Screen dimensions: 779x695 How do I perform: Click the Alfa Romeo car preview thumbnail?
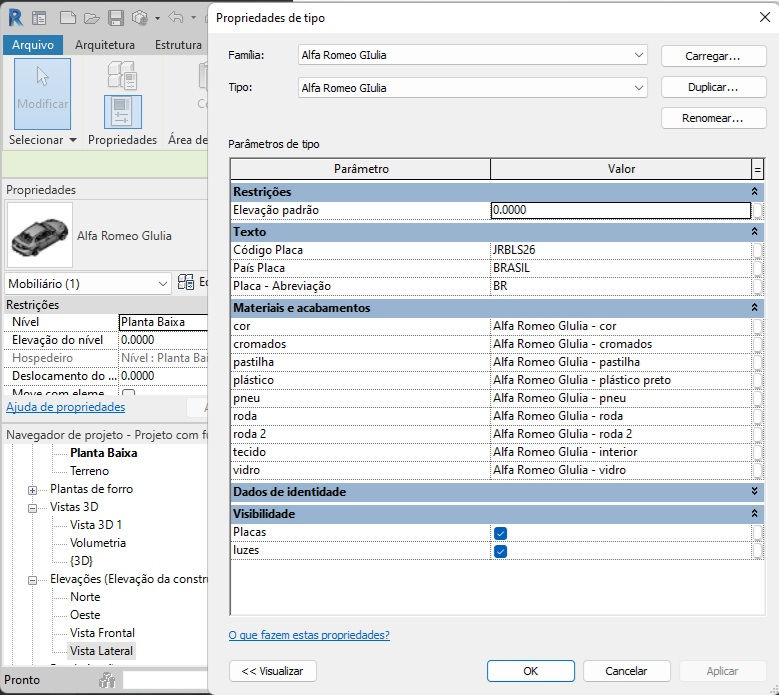pyautogui.click(x=40, y=235)
